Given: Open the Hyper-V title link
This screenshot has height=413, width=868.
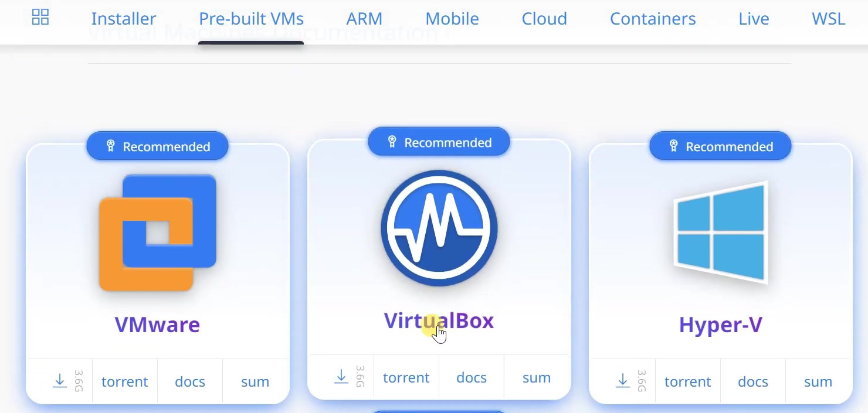Looking at the screenshot, I should click(x=720, y=325).
